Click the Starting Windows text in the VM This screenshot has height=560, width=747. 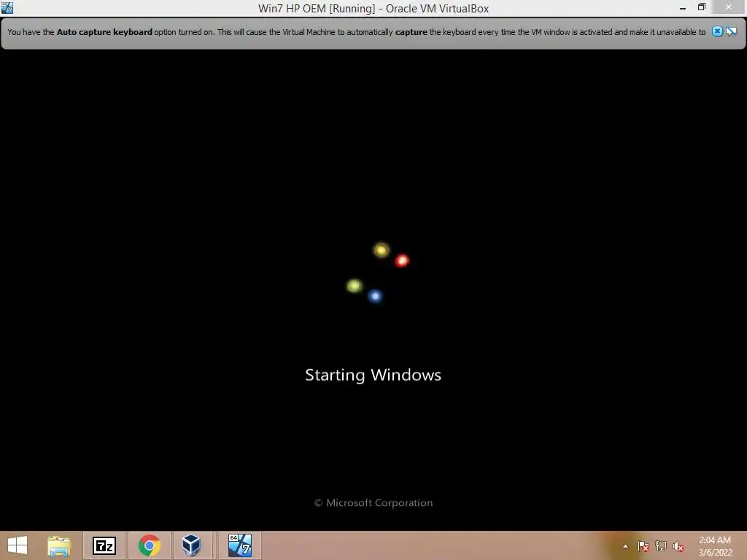373,375
